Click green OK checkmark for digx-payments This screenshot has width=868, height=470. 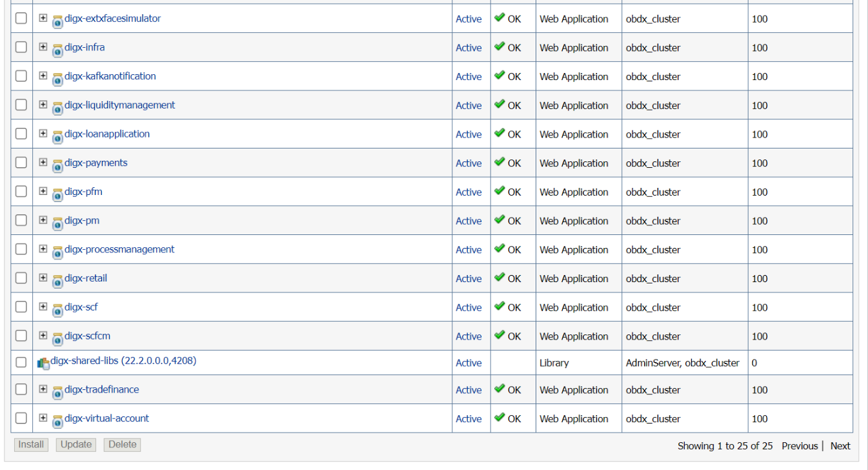click(x=500, y=162)
